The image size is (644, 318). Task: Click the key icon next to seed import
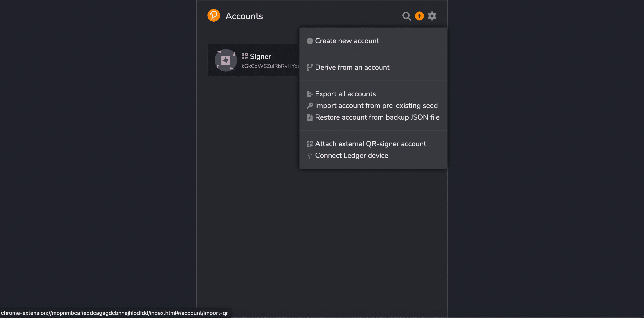pos(310,105)
